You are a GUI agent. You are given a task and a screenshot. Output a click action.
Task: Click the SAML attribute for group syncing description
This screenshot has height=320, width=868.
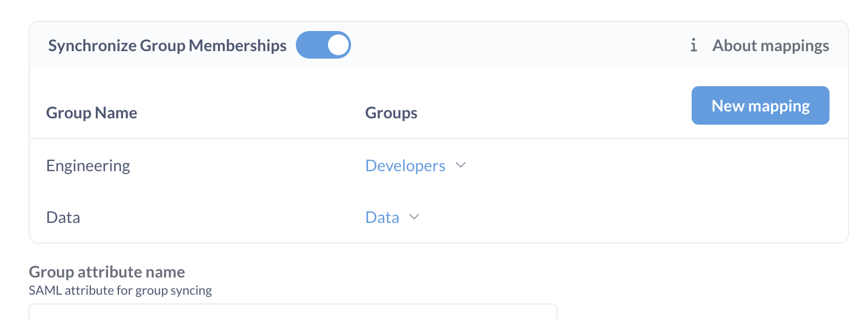[120, 291]
